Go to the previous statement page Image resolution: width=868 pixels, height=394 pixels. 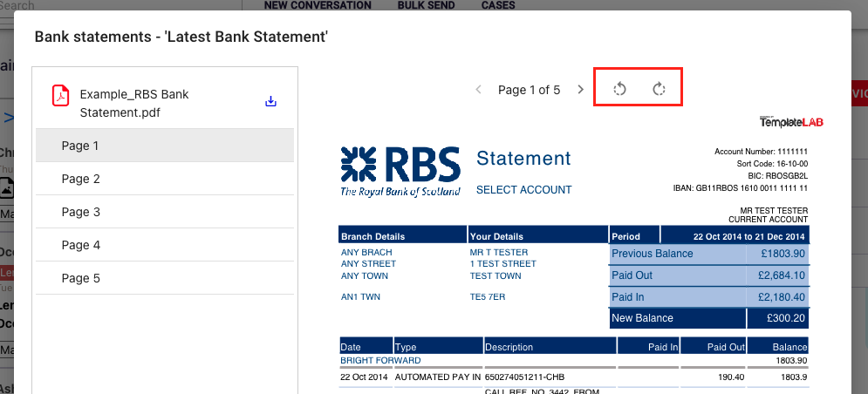(x=478, y=90)
